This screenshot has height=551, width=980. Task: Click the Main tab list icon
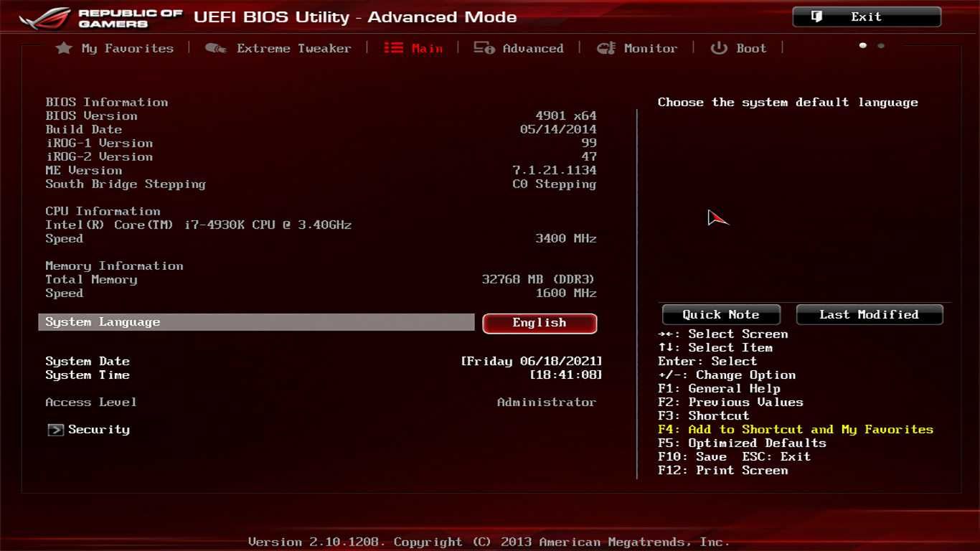coord(393,48)
